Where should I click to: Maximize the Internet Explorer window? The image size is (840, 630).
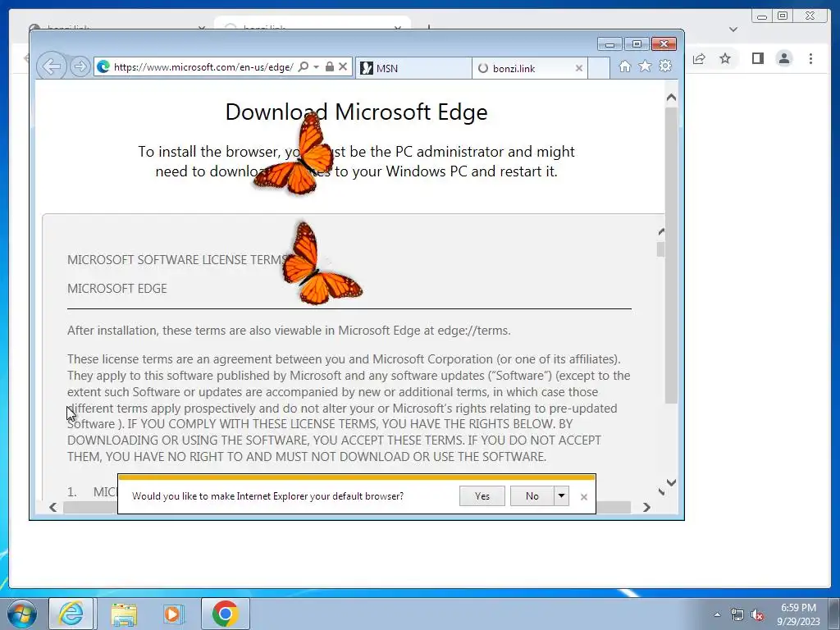point(637,44)
